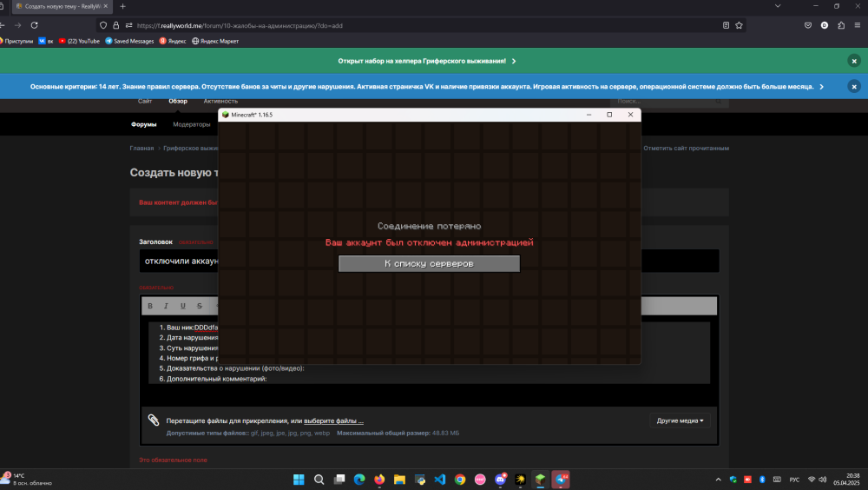The image size is (868, 490).
Task: Open the blue banner arrow link
Action: (x=821, y=87)
